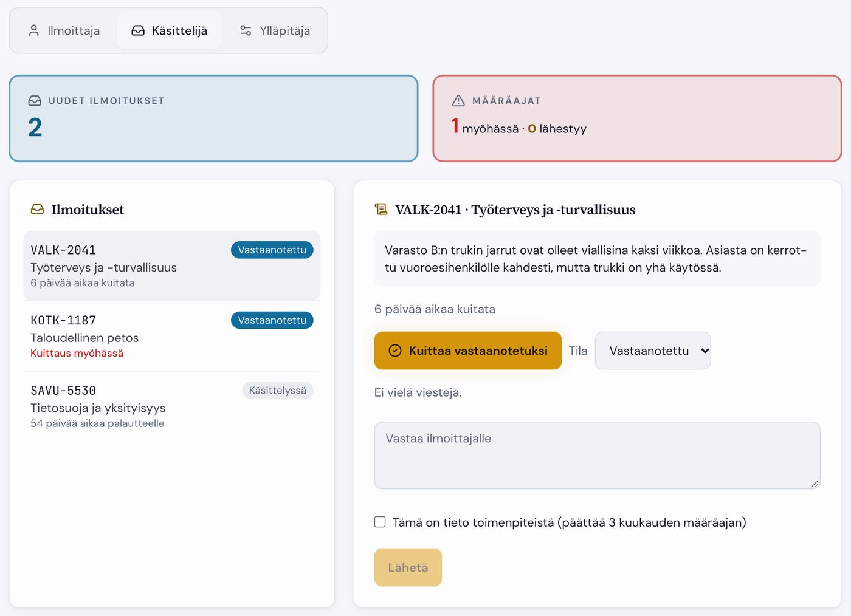The image size is (851, 616).
Task: Click the 0 lähestyy approaching count
Action: [557, 128]
